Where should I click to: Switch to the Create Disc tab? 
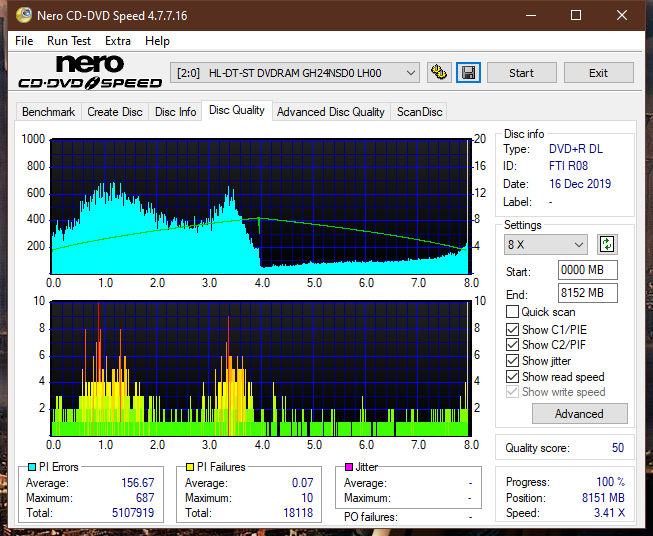[115, 112]
